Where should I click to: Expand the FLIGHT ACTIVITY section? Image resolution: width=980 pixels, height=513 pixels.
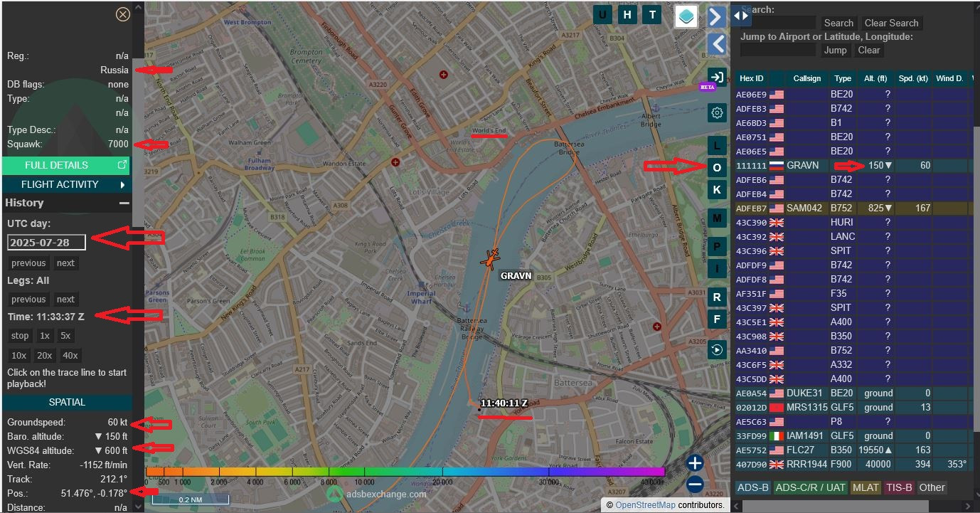(67, 184)
